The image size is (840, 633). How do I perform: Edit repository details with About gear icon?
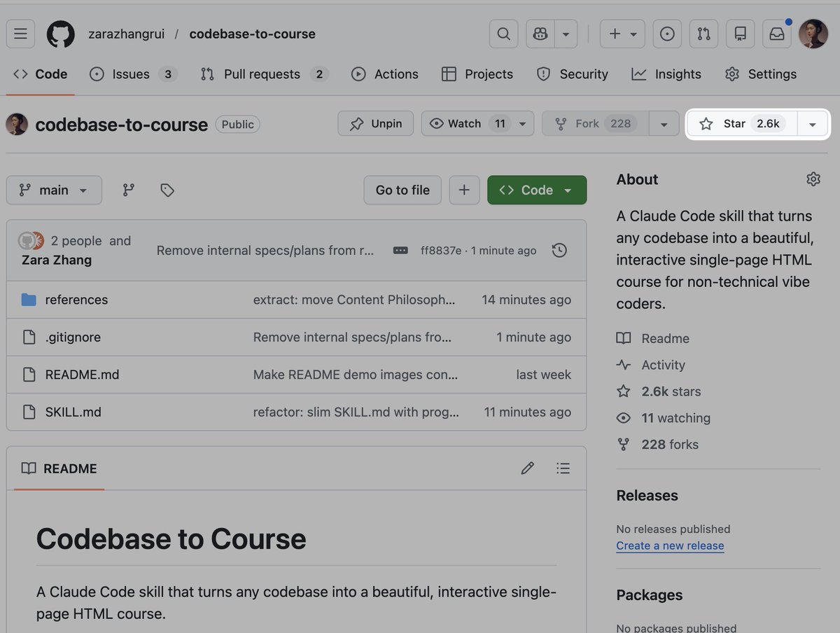click(813, 179)
